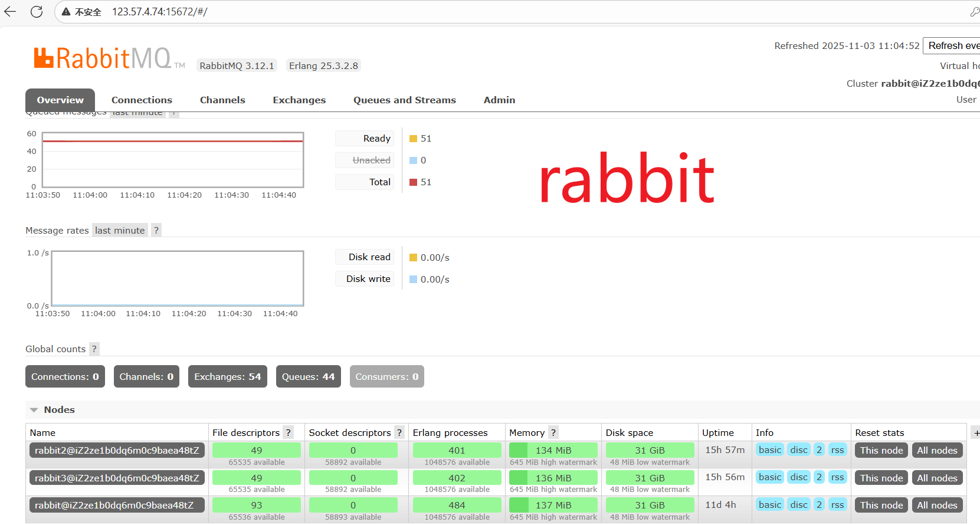Screen dimensions: 980x525
Task: Change Message rates range 'last minute'
Action: point(120,230)
